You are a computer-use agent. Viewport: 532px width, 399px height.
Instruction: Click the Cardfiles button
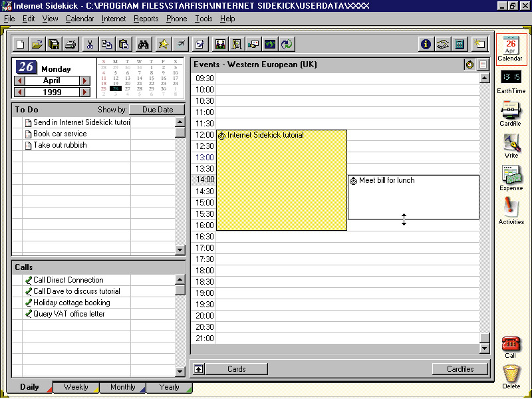[460, 369]
